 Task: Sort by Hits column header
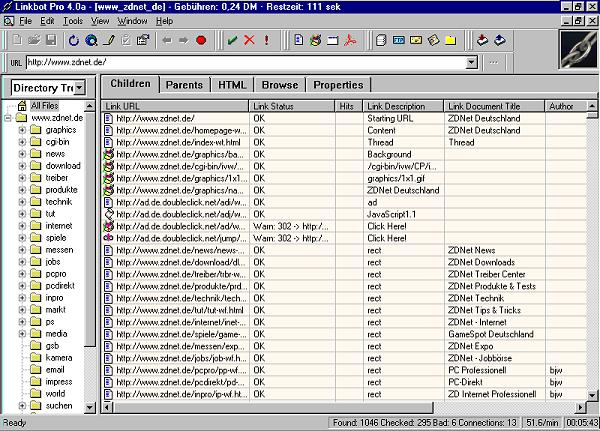[x=349, y=106]
